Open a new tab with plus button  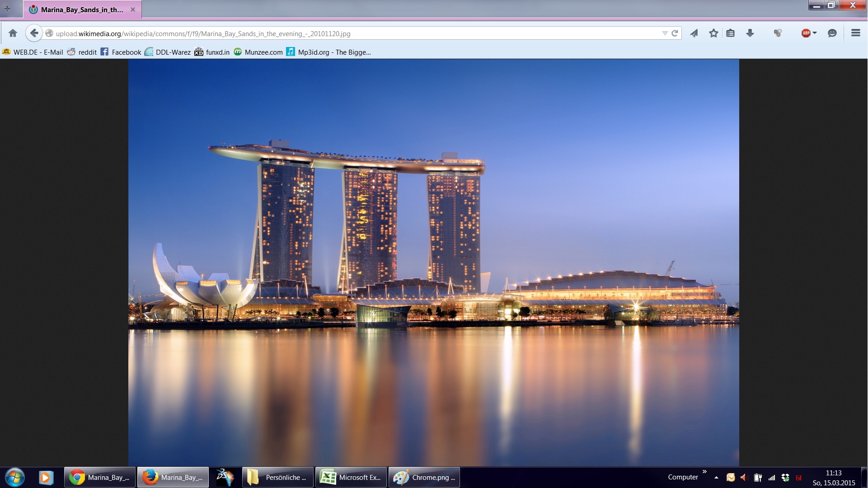(x=7, y=9)
